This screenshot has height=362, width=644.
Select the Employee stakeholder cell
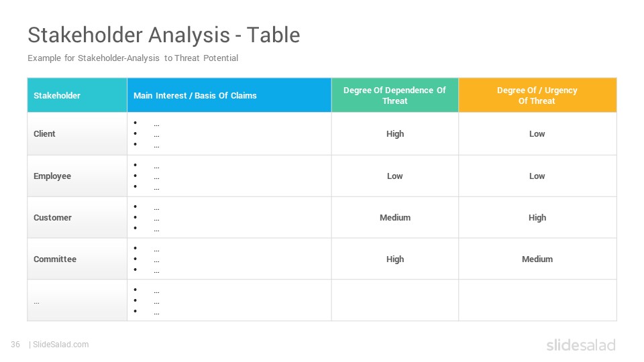77,176
